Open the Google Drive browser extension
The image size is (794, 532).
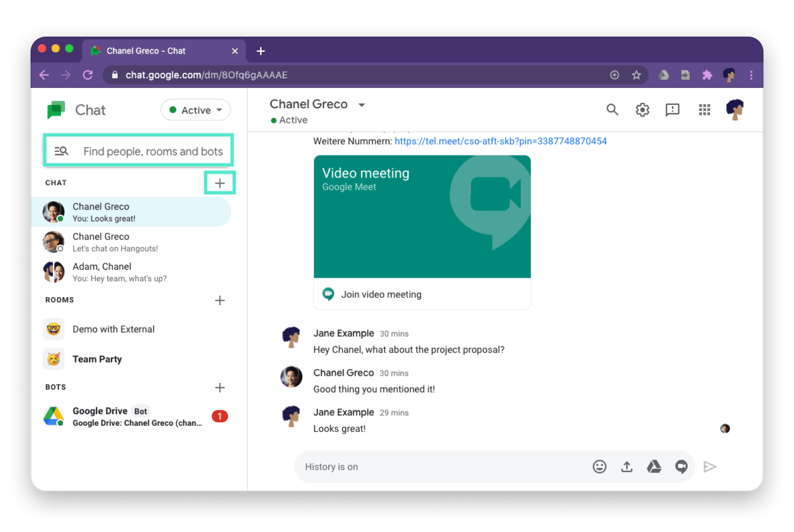tap(664, 75)
